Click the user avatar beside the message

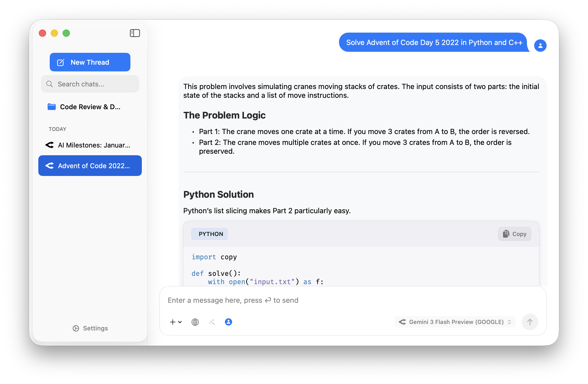(540, 46)
